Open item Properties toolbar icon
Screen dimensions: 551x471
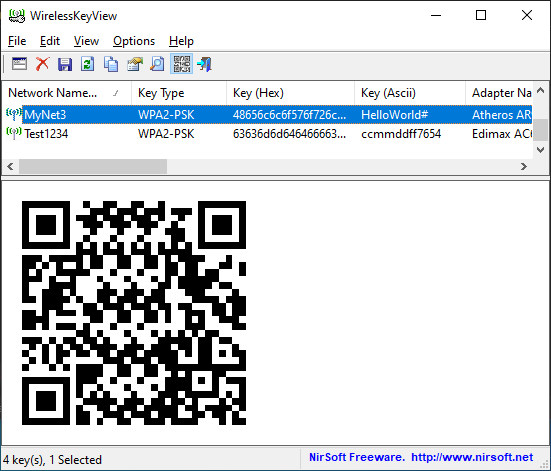click(135, 64)
